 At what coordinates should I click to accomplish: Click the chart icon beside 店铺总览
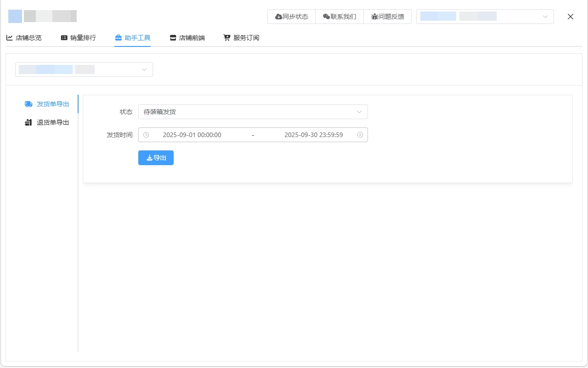pyautogui.click(x=9, y=37)
